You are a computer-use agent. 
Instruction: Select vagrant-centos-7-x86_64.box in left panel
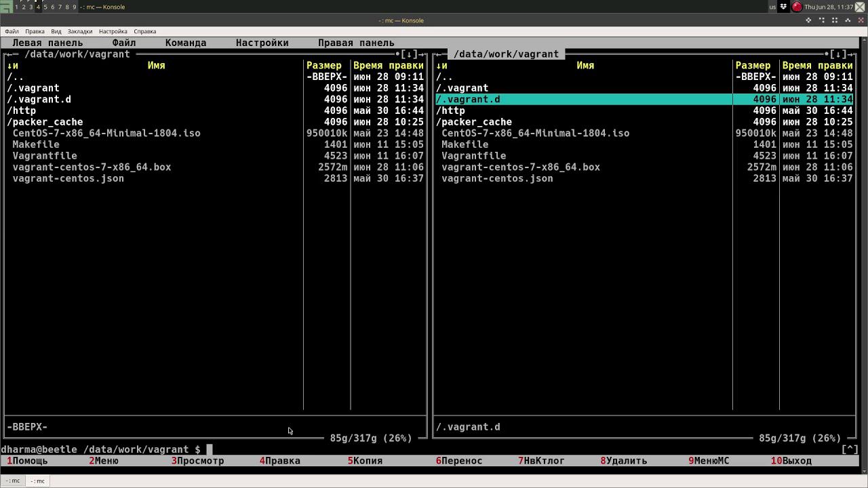coord(216,167)
